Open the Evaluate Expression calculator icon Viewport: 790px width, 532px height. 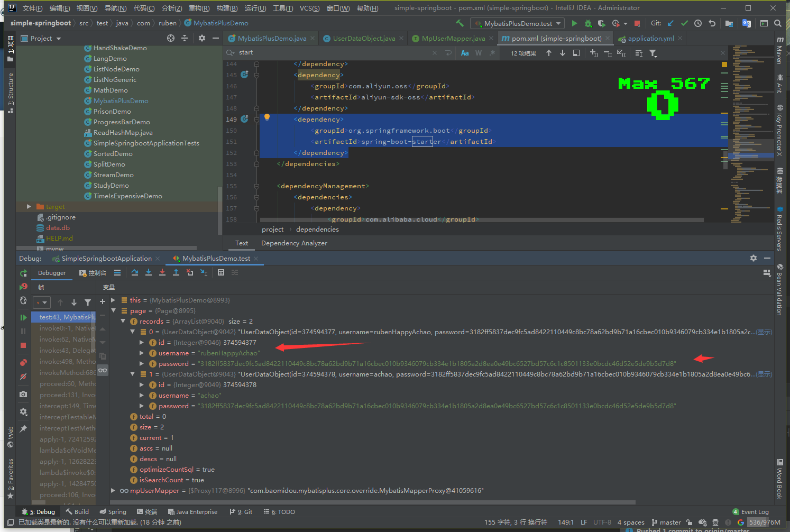pos(221,272)
